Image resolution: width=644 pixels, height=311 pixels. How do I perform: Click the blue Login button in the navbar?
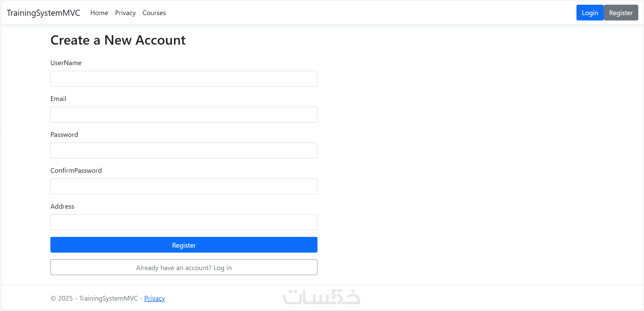pyautogui.click(x=590, y=13)
